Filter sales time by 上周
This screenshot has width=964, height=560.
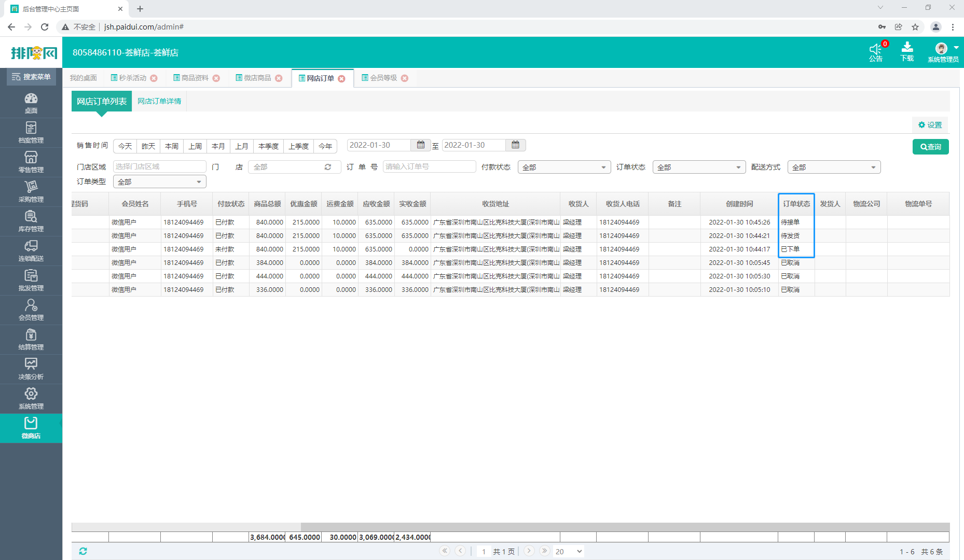[x=195, y=146]
